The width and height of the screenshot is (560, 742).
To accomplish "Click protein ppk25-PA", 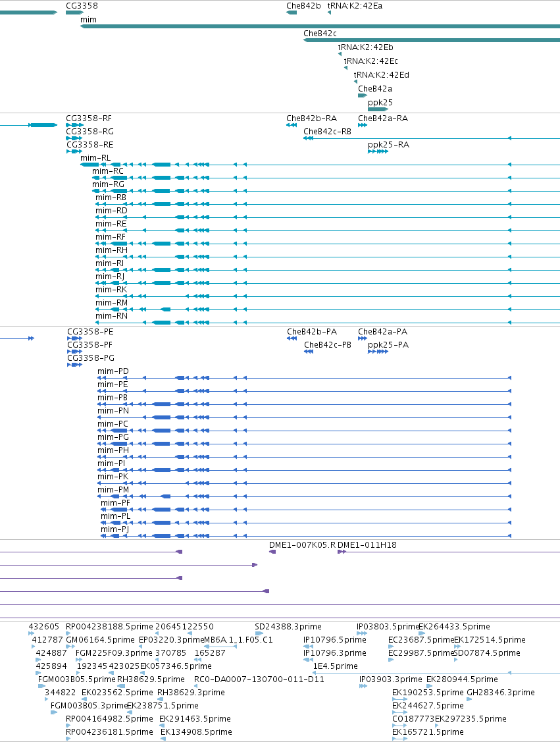I will pos(388,345).
